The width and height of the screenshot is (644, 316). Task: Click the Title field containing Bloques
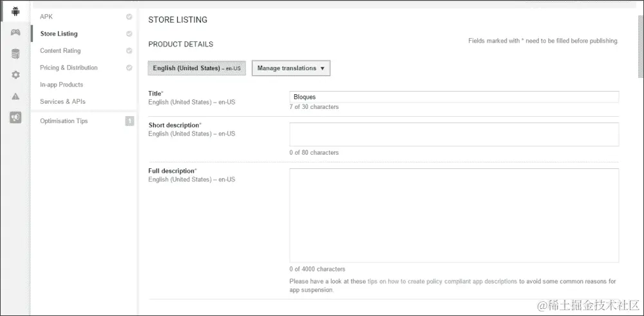454,97
